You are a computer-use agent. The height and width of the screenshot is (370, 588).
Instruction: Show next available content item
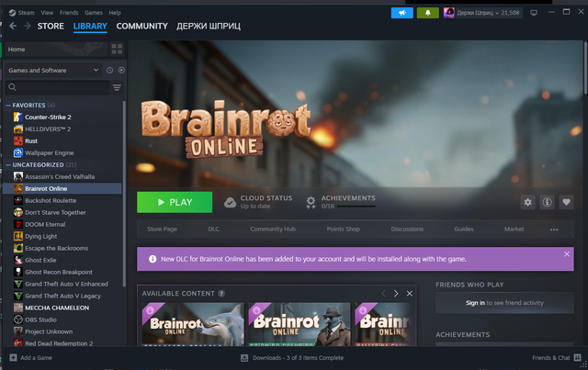point(396,294)
